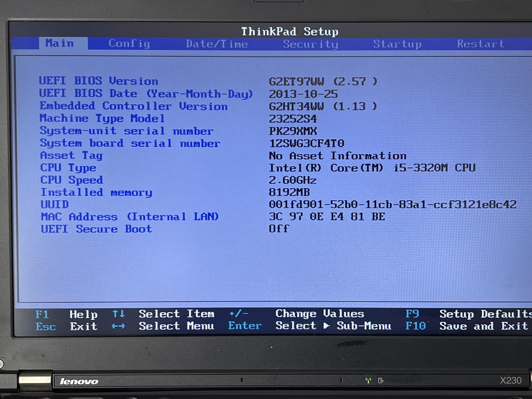Screen dimensions: 532x399
Task: Click the UEFI BIOS Version label
Action: pyautogui.click(x=98, y=81)
